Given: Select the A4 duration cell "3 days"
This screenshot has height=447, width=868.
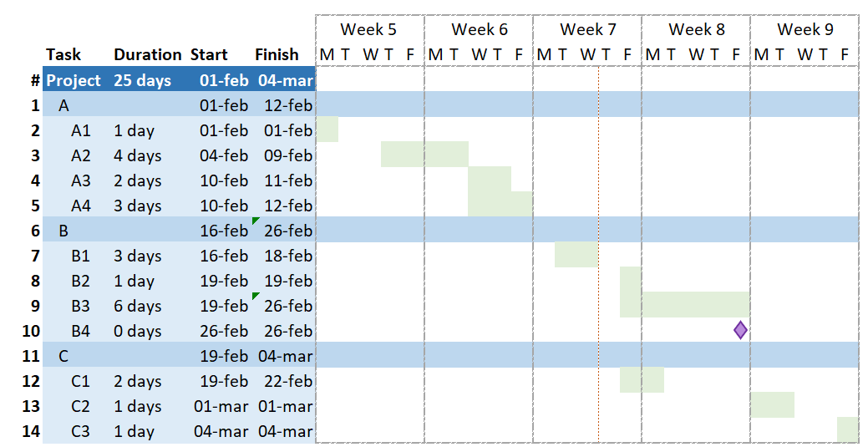Looking at the screenshot, I should coord(138,206).
